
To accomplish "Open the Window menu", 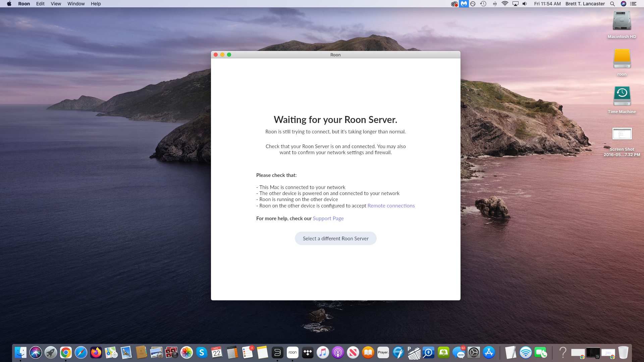I will pos(76,4).
